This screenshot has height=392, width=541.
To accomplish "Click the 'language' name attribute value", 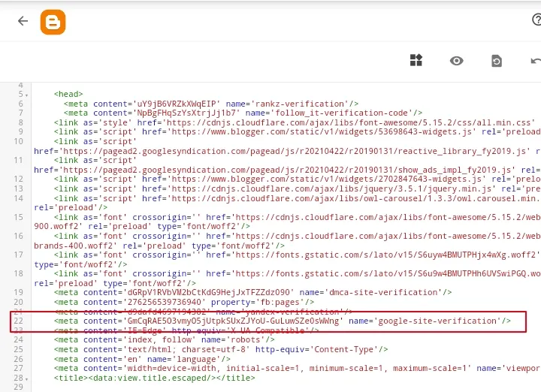I will pyautogui.click(x=196, y=359).
